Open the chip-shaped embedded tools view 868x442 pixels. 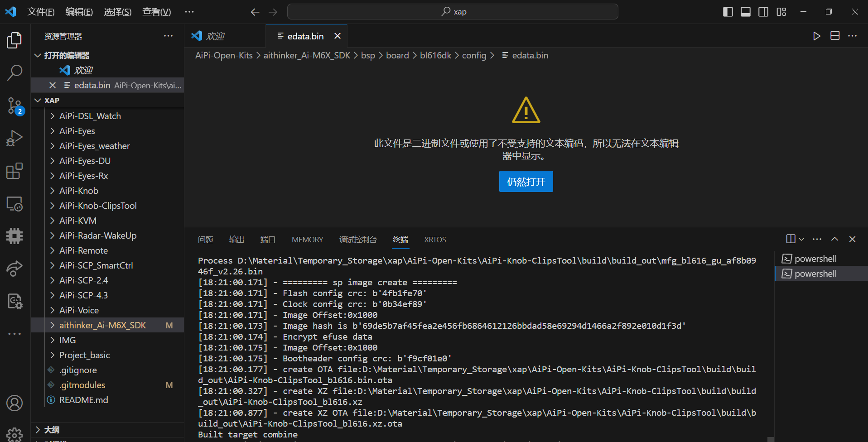tap(14, 236)
